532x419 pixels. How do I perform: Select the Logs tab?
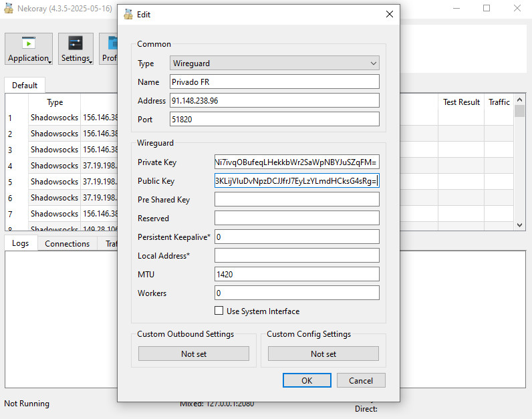pos(21,243)
